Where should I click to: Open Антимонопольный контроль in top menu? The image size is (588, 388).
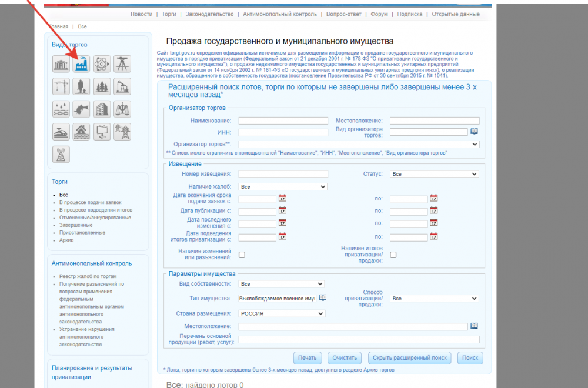(280, 14)
